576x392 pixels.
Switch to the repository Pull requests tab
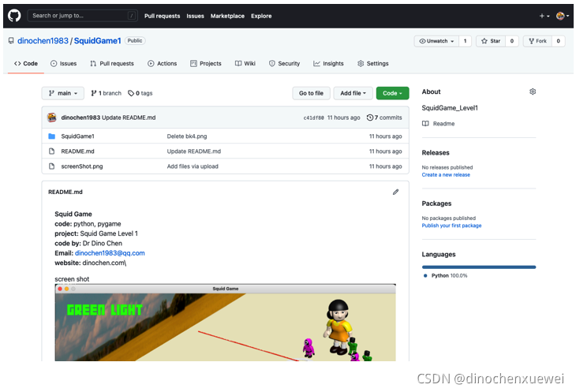coord(112,64)
